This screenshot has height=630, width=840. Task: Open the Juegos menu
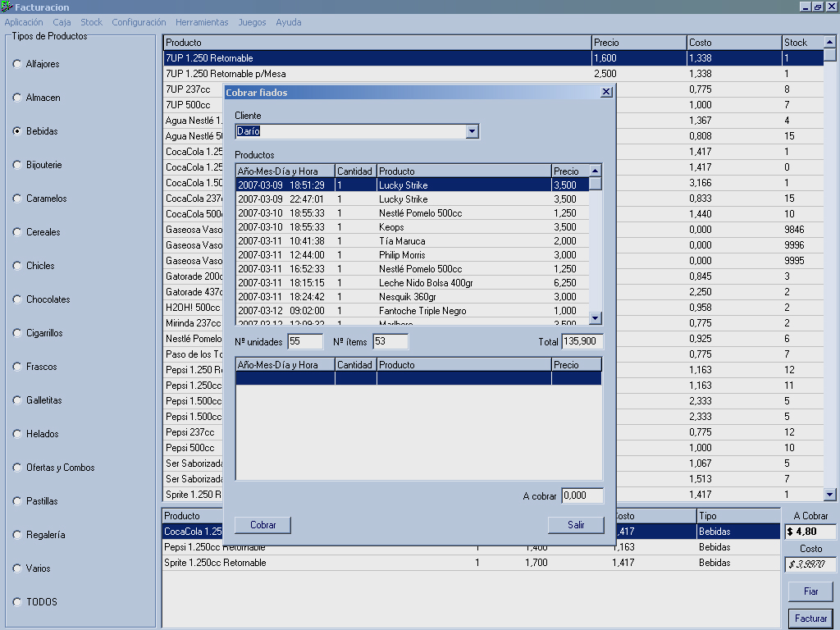coord(253,22)
